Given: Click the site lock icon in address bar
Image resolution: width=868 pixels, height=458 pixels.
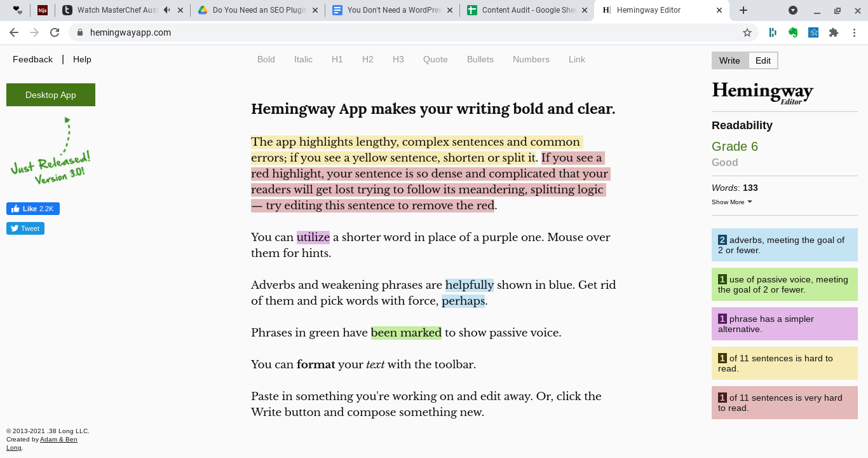Looking at the screenshot, I should pyautogui.click(x=79, y=32).
